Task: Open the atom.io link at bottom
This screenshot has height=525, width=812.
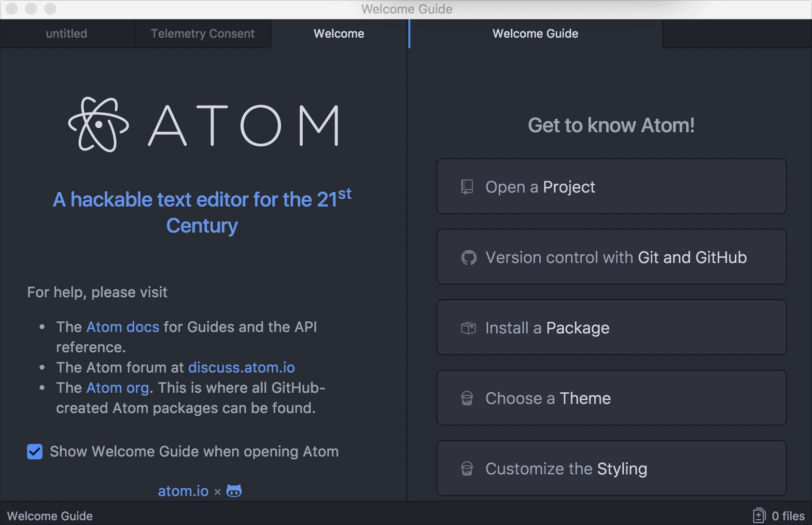Action: click(x=183, y=491)
